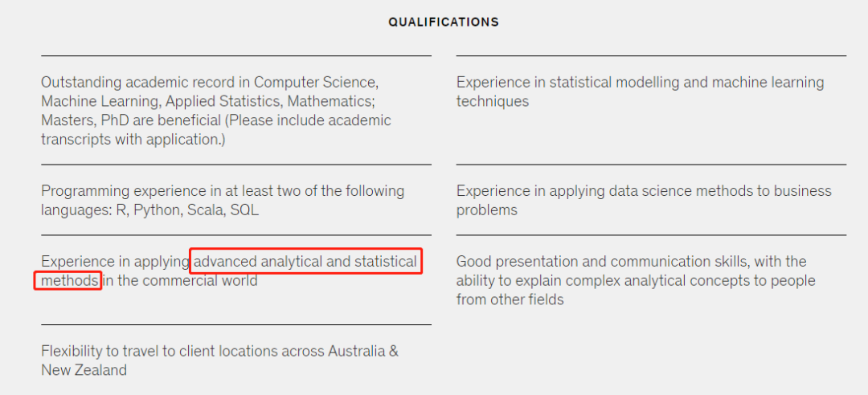Click the word 'techniques' in right column
This screenshot has height=395, width=868.
[493, 101]
